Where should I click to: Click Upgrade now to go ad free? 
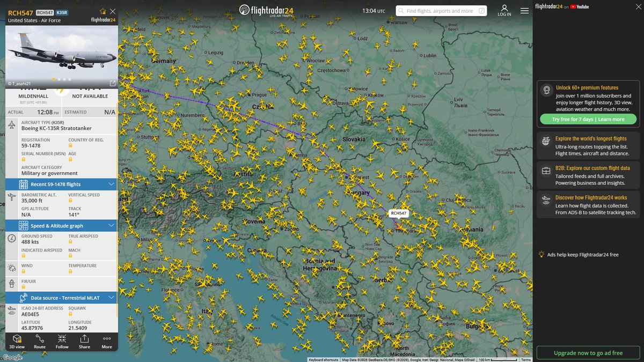(x=588, y=353)
